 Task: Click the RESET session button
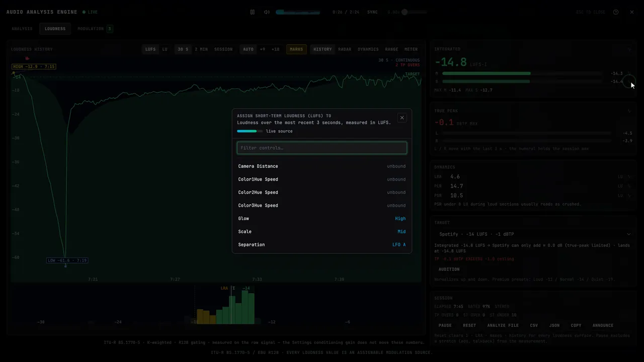coord(469,325)
